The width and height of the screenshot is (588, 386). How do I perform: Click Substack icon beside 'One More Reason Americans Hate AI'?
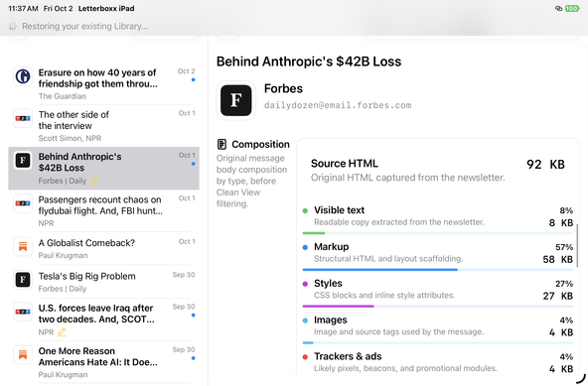pos(23,354)
